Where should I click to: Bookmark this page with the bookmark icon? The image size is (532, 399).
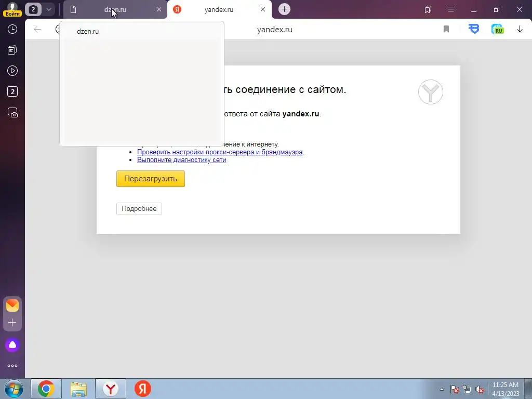point(446,30)
